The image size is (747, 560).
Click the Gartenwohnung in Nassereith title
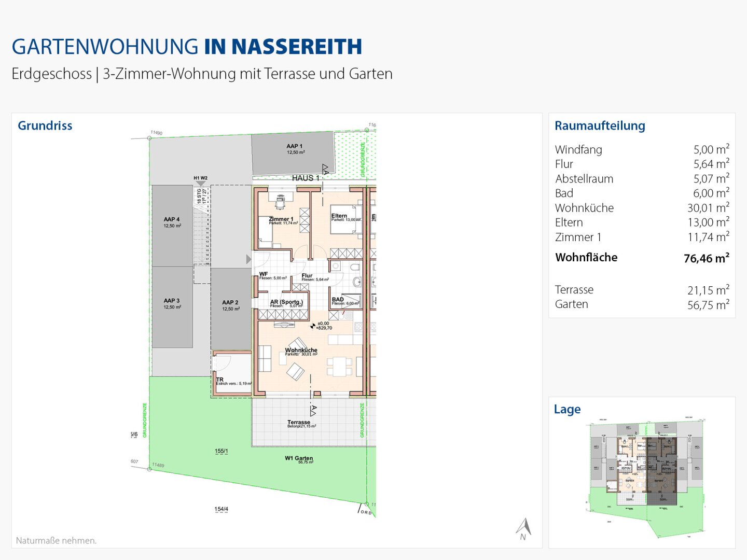coord(187,47)
